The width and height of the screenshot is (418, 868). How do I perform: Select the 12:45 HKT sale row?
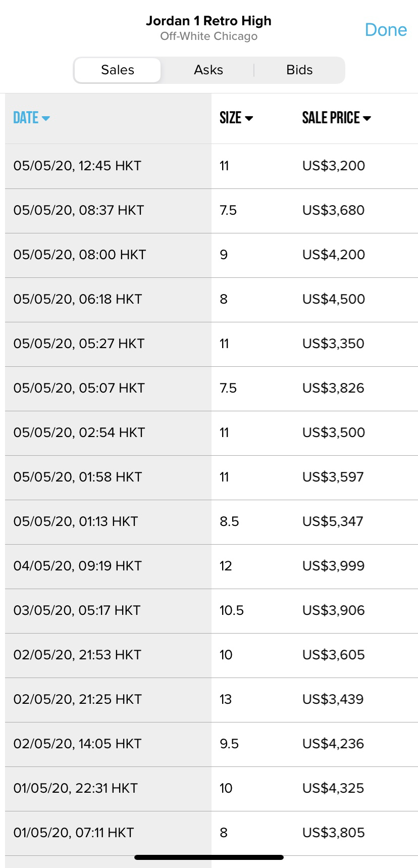(77, 166)
